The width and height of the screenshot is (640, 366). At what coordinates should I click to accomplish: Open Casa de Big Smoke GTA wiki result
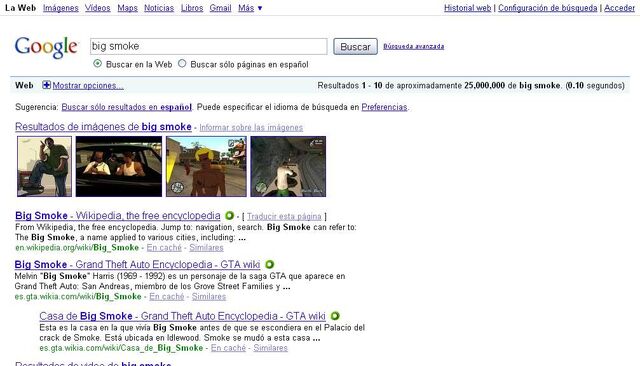182,316
